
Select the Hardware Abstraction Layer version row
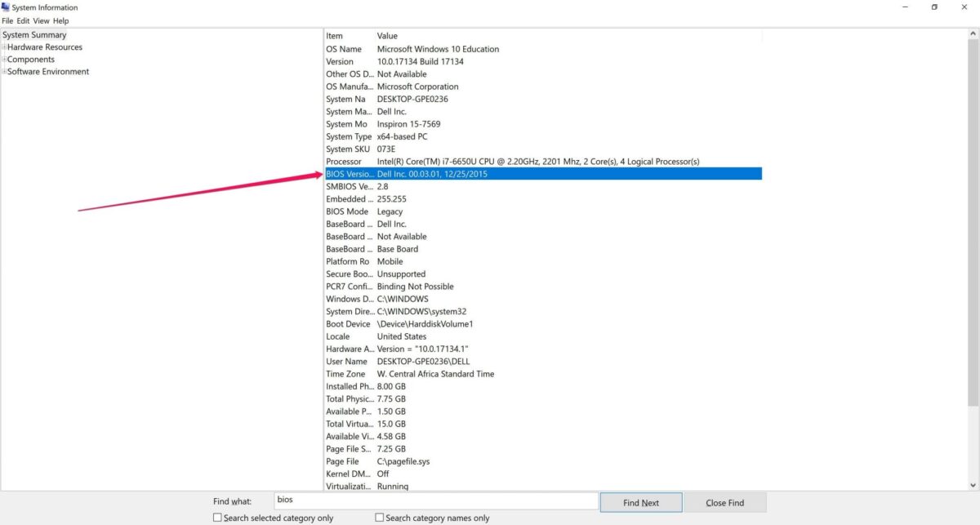coord(543,349)
